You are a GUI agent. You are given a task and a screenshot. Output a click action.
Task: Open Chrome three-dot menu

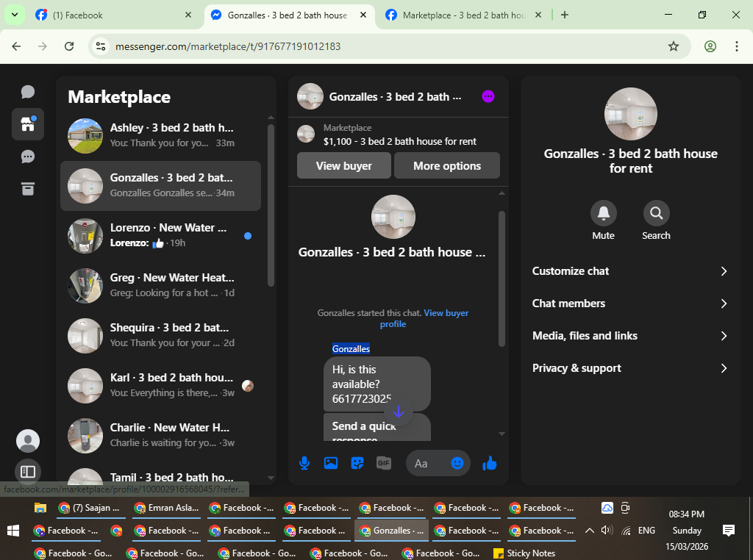(736, 46)
